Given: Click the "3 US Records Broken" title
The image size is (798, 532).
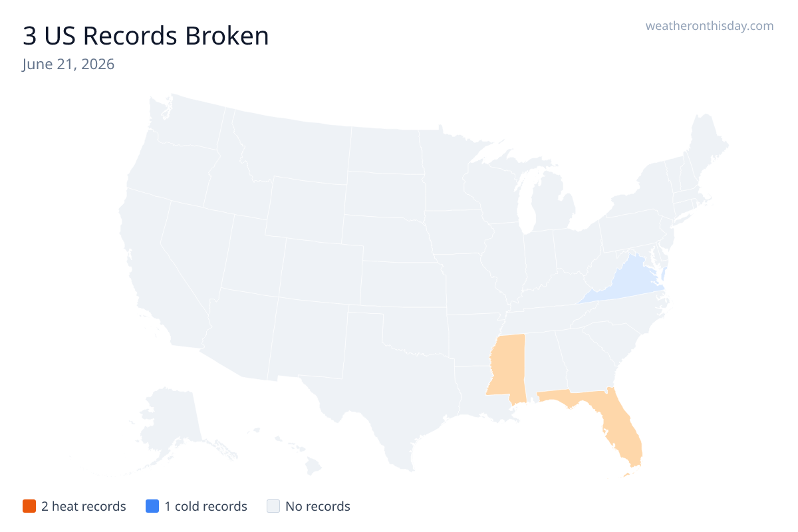Looking at the screenshot, I should tap(146, 36).
